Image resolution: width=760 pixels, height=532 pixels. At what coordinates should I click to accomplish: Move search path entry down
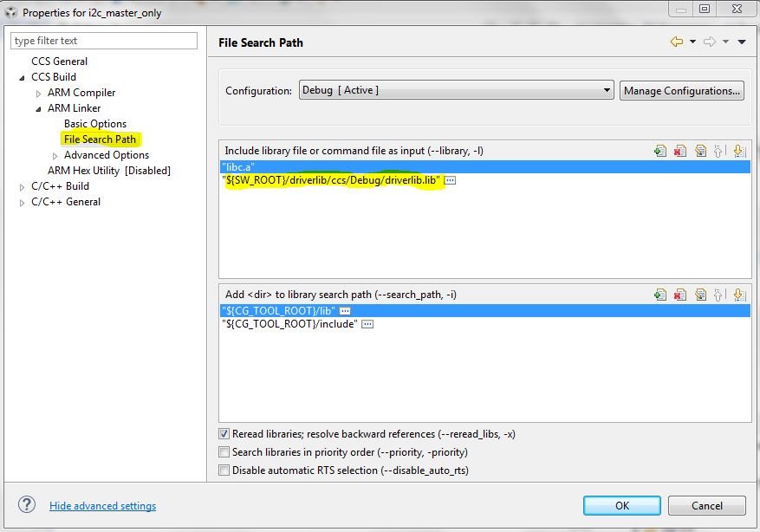[x=738, y=294]
